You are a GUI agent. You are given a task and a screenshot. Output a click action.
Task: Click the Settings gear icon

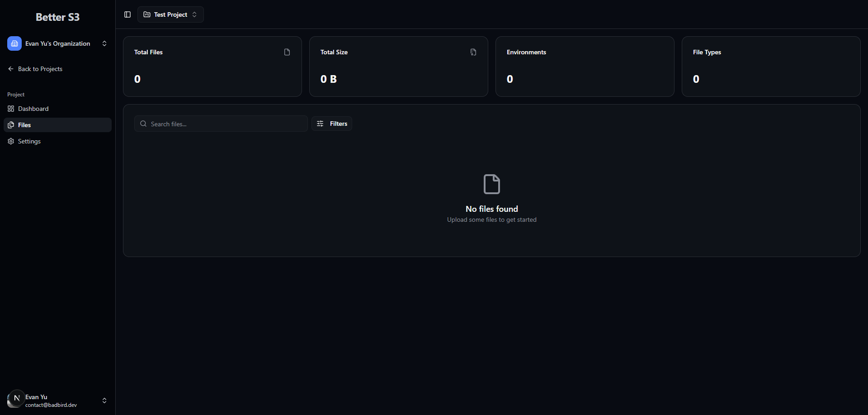click(x=11, y=141)
